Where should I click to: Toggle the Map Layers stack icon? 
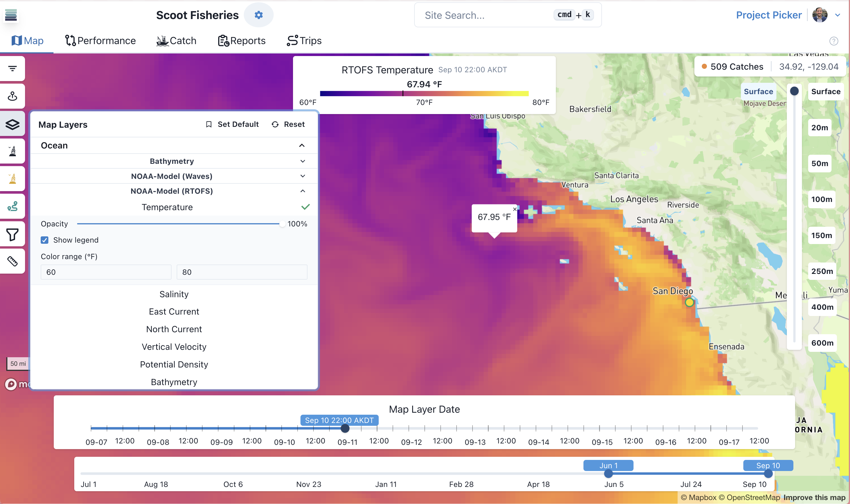click(x=13, y=124)
